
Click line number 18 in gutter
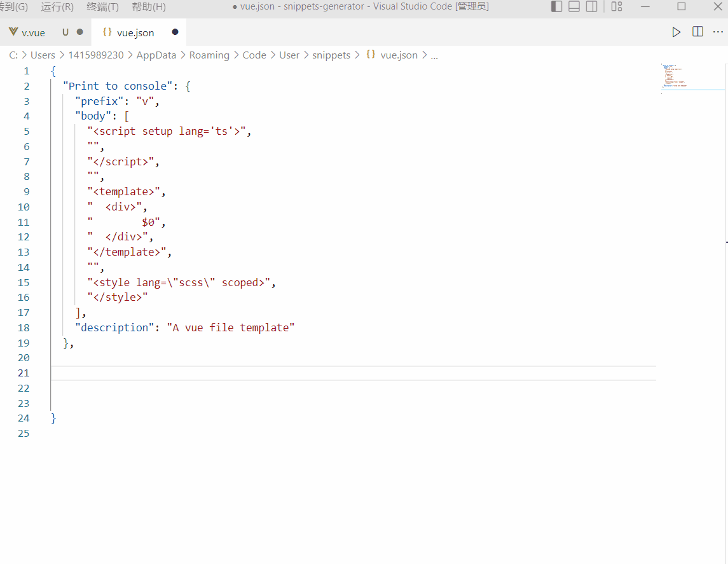coord(24,327)
